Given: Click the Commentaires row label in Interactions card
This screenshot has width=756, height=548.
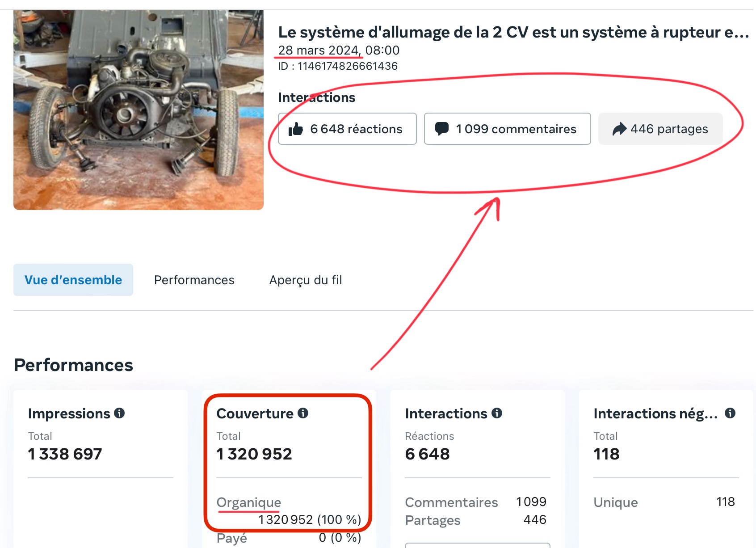Looking at the screenshot, I should [451, 502].
